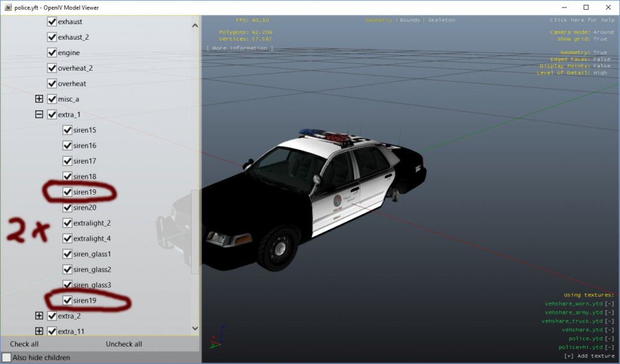This screenshot has width=620, height=364.
Task: Expand the misc_a tree node
Action: [x=38, y=99]
